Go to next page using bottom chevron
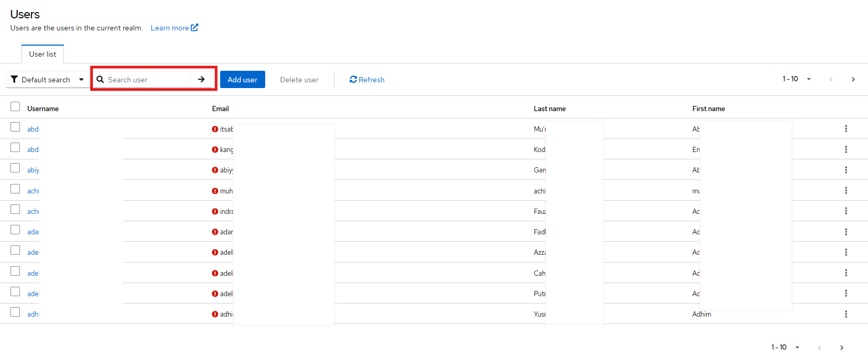The width and height of the screenshot is (868, 357). 841,348
